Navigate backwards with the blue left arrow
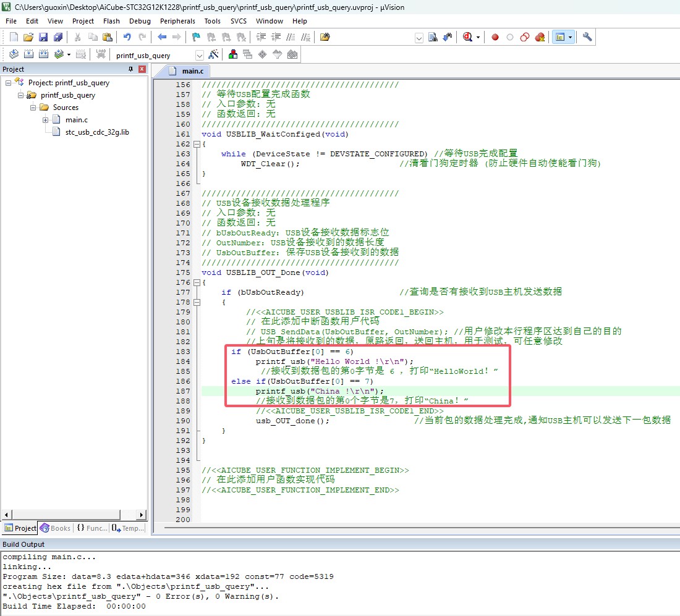Image resolution: width=680 pixels, height=616 pixels. click(x=162, y=37)
